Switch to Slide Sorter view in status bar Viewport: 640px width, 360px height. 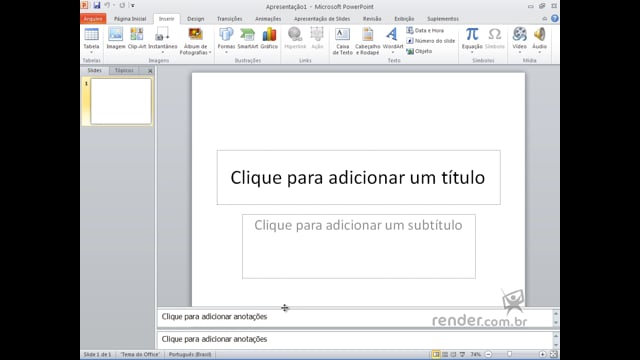[445, 354]
